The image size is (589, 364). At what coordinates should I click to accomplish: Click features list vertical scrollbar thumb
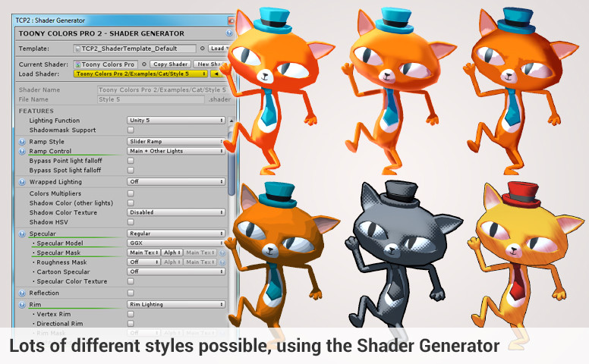232,163
